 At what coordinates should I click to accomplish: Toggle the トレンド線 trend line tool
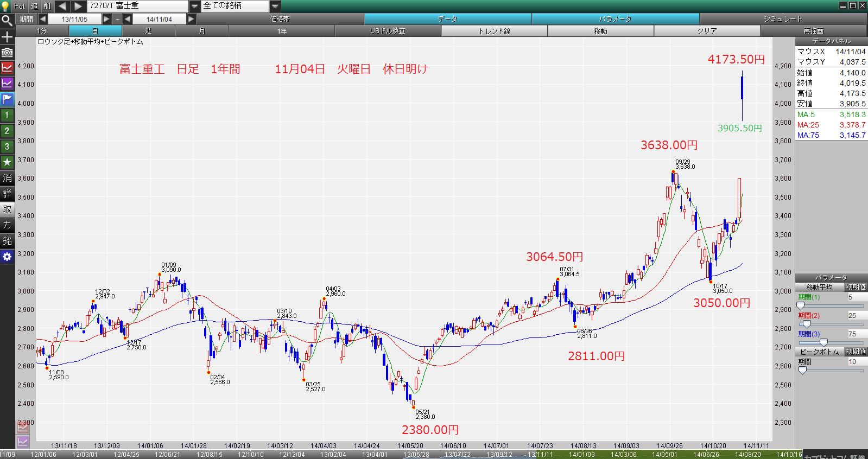click(x=495, y=31)
